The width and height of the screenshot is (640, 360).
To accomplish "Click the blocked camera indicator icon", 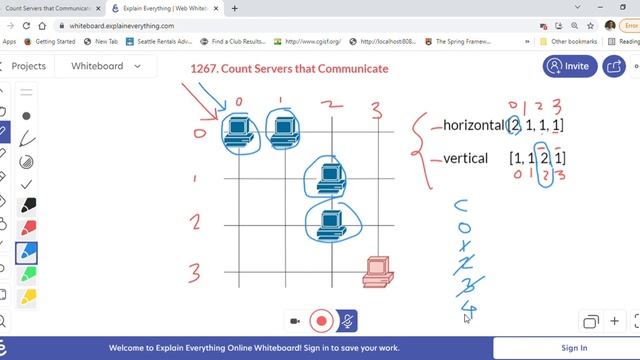I will [543, 26].
